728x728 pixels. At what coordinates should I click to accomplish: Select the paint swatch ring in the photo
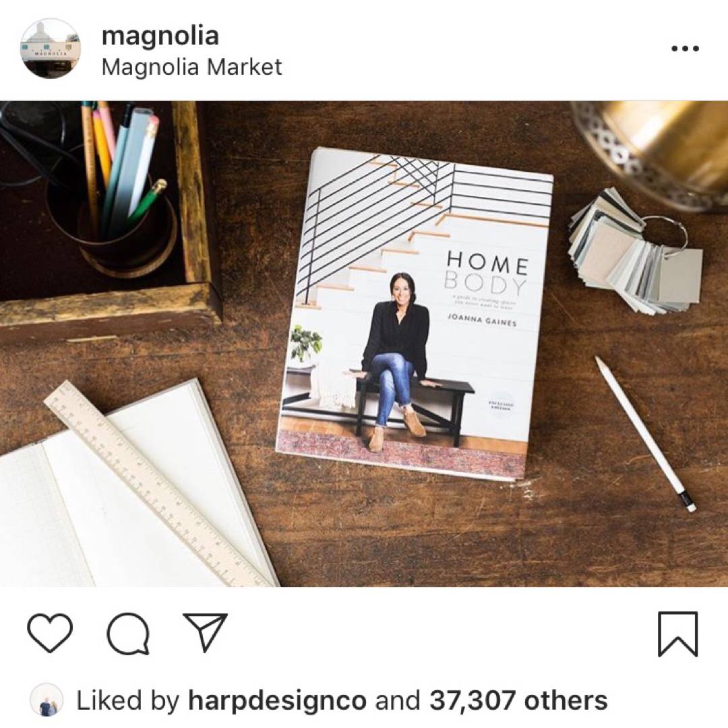tap(636, 251)
